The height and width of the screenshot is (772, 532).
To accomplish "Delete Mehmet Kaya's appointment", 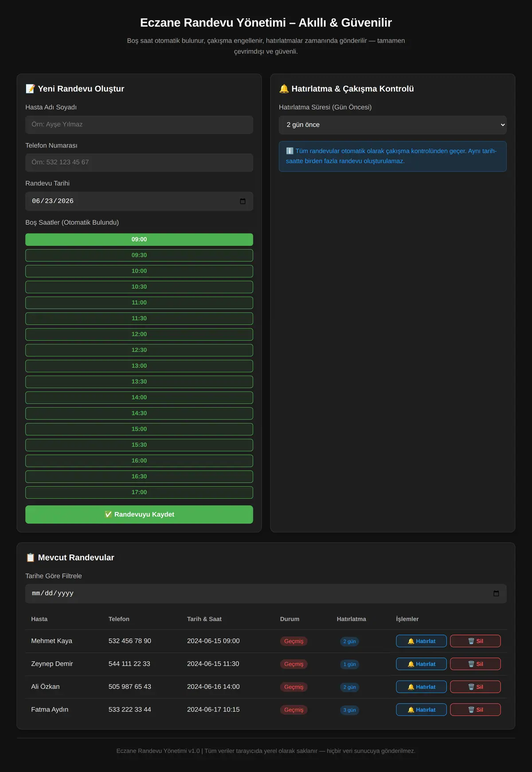I will (475, 641).
